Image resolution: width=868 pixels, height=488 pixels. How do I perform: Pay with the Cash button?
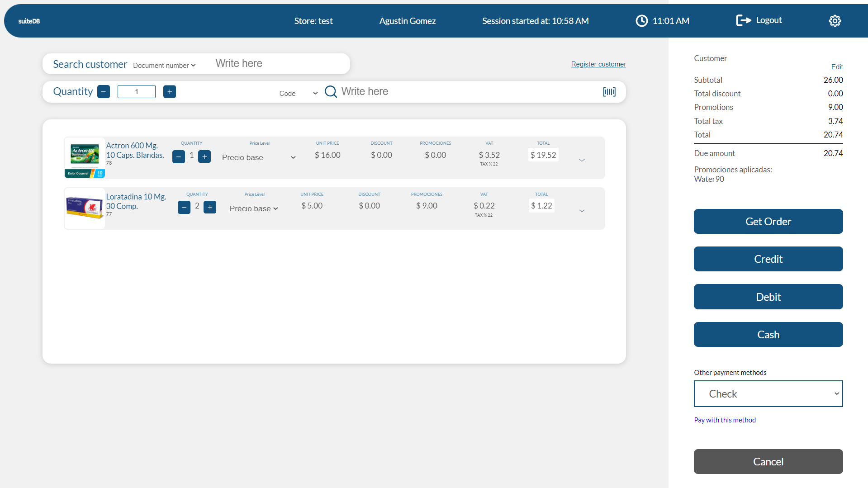(x=768, y=335)
